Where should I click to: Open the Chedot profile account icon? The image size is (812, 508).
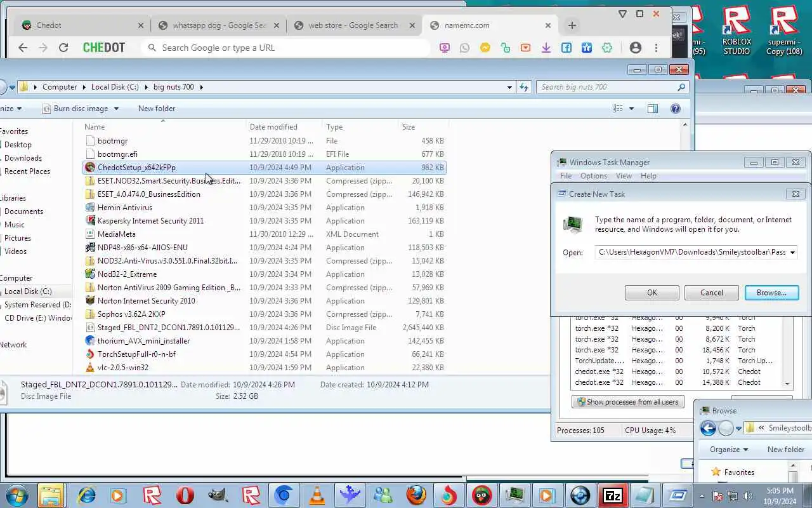coord(635,48)
